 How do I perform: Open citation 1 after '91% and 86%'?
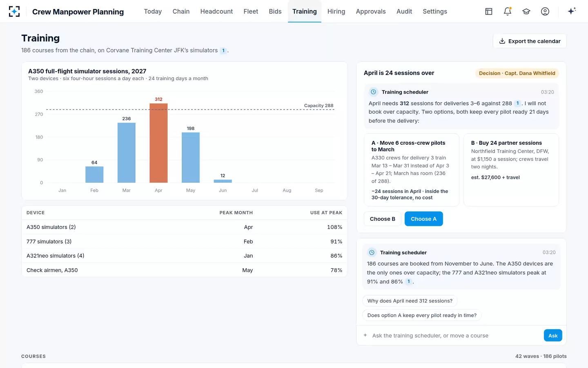[x=409, y=282]
